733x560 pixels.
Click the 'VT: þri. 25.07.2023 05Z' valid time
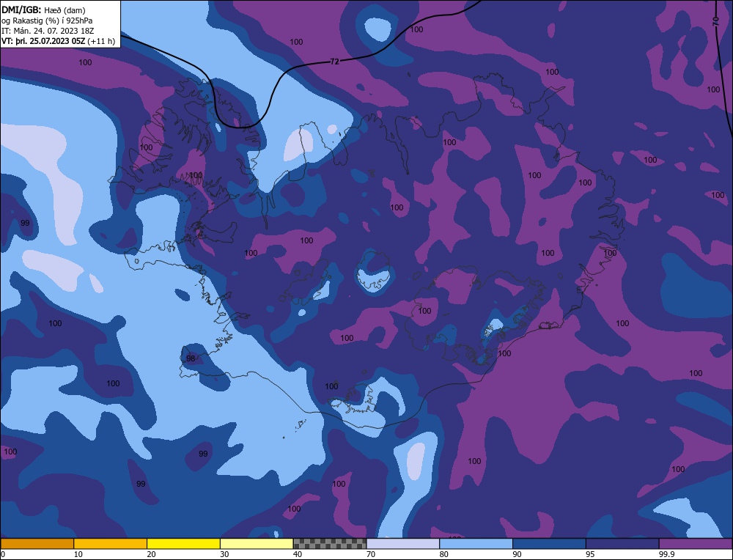click(x=43, y=41)
